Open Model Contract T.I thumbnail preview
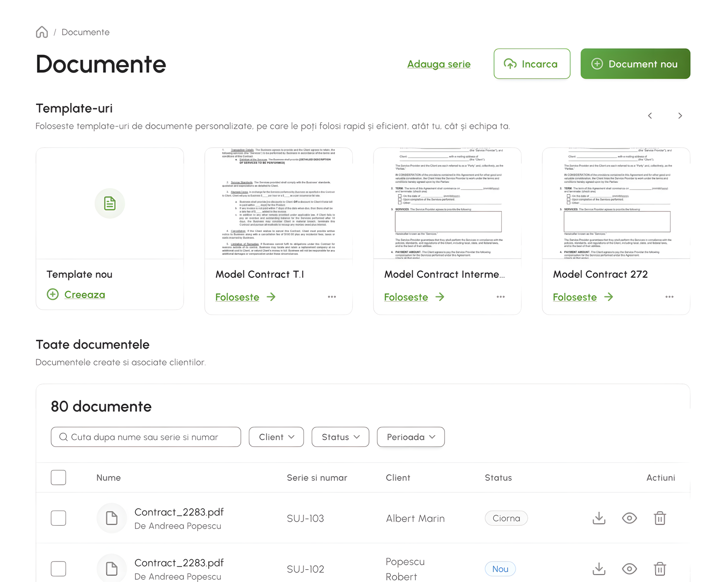Image resolution: width=728 pixels, height=582 pixels. 278,203
